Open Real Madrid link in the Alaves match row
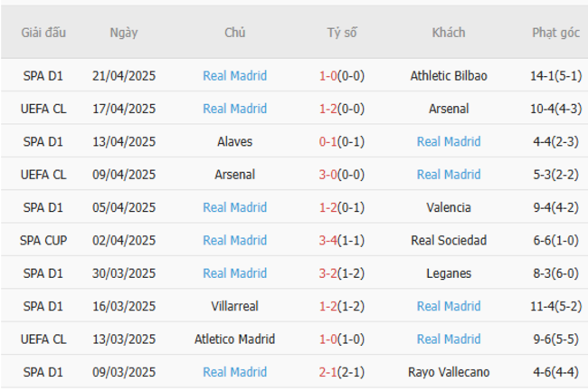The height and width of the screenshot is (392, 588). coord(449,142)
